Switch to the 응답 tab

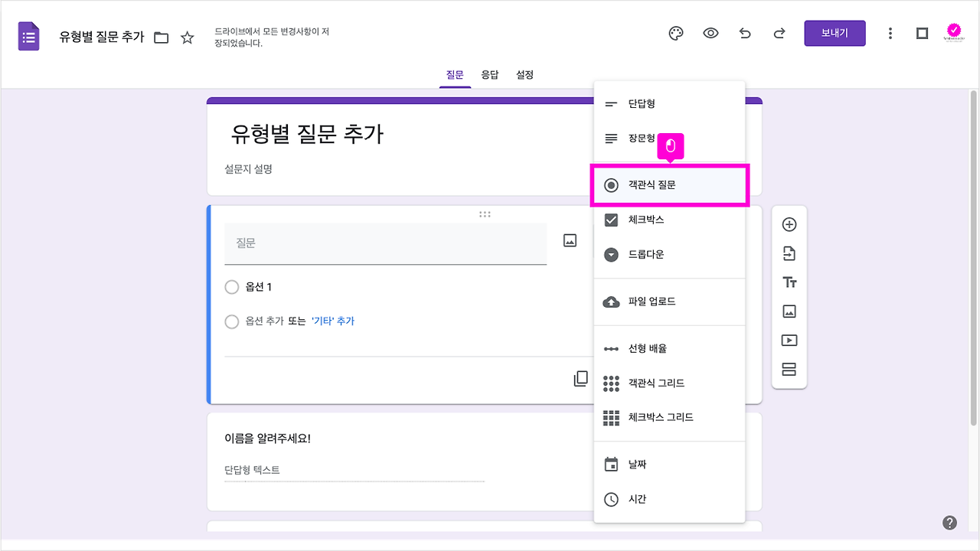point(490,74)
